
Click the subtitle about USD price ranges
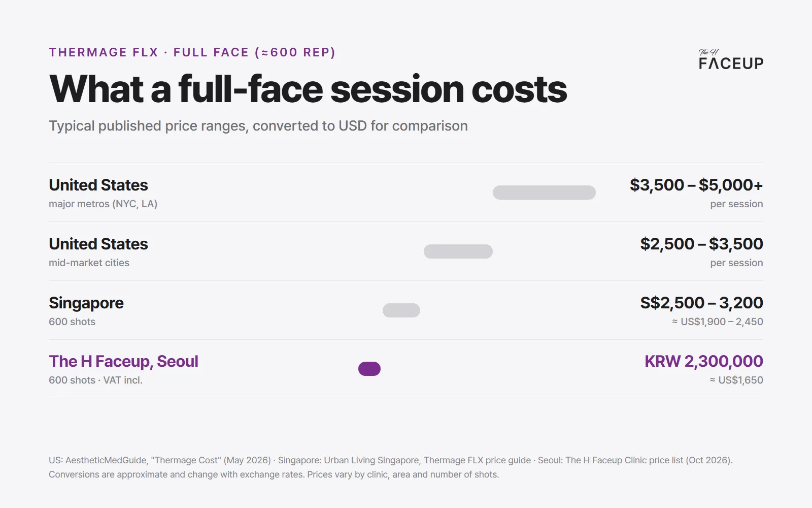point(258,126)
